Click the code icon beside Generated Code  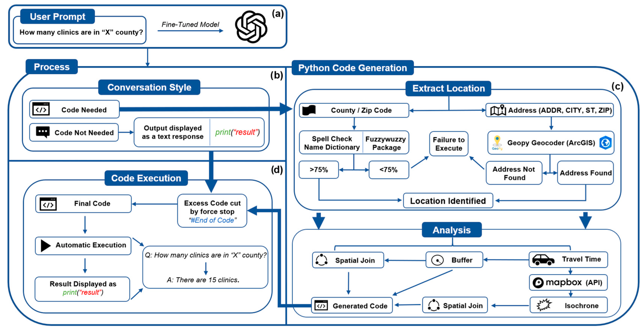[x=321, y=306]
